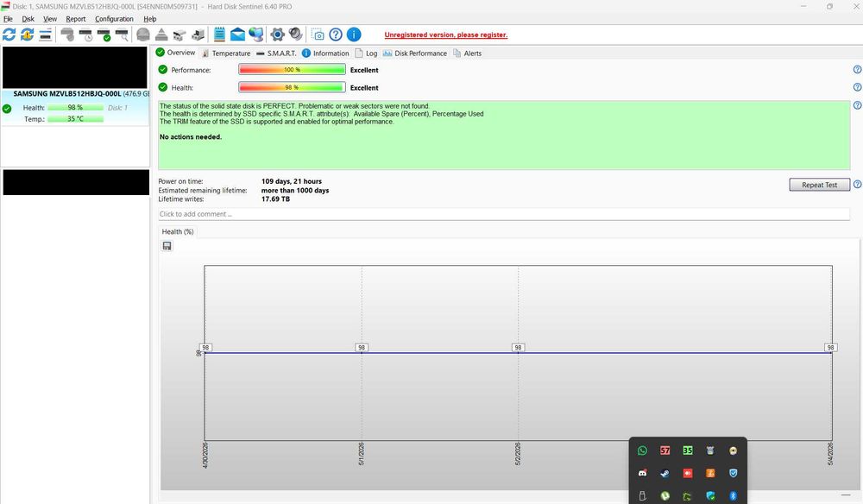Click help icon next to Repeat Test
The image size is (863, 504).
(x=857, y=185)
